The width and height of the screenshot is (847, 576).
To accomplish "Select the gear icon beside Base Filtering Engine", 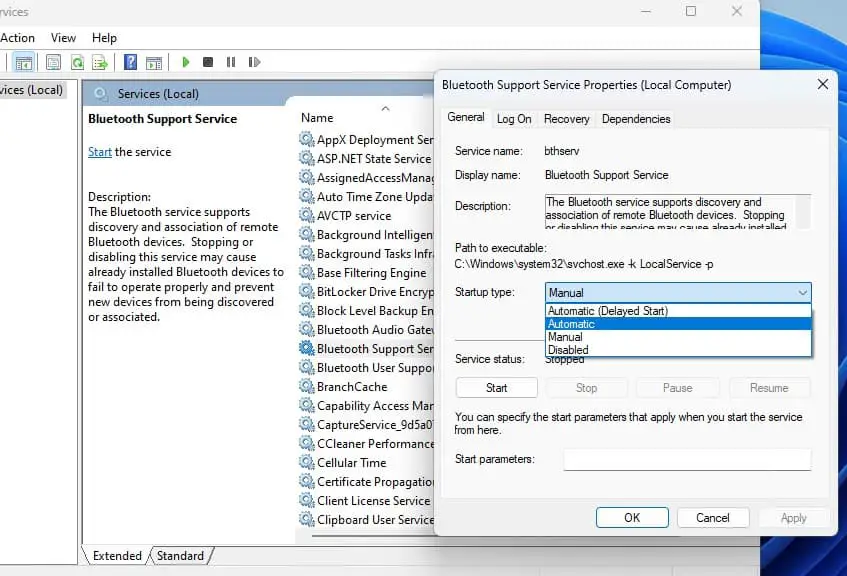I will pos(307,272).
